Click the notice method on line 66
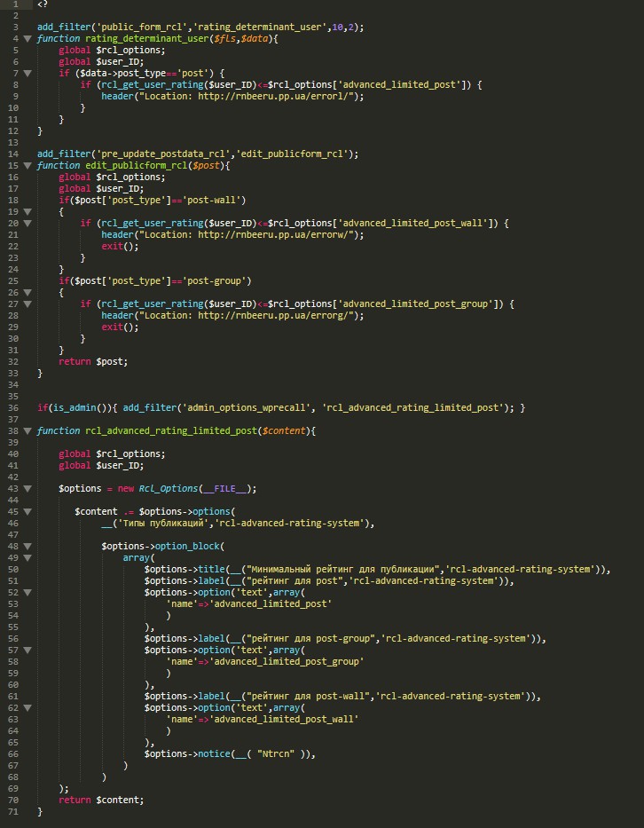 click(x=214, y=754)
